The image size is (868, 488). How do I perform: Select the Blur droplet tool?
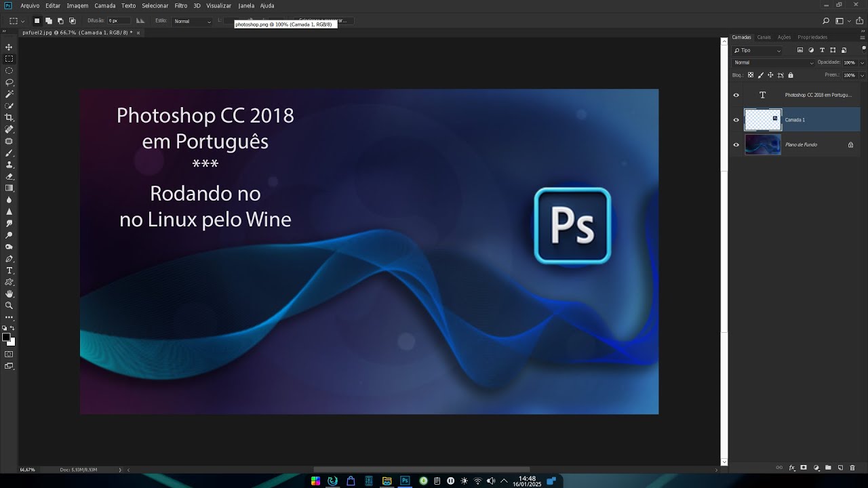pyautogui.click(x=9, y=200)
